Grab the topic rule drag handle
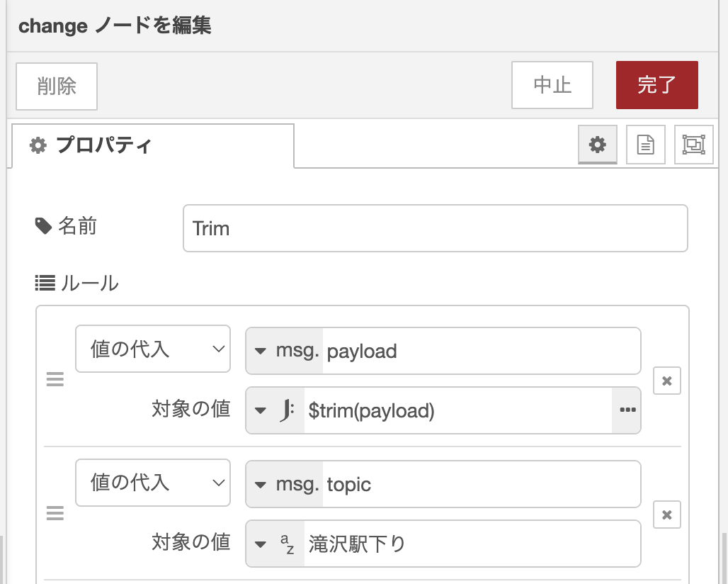The width and height of the screenshot is (728, 584). tap(55, 515)
